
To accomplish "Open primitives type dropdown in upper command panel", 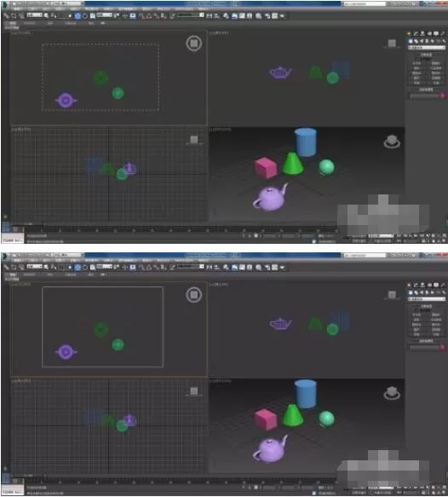I will coord(427,48).
